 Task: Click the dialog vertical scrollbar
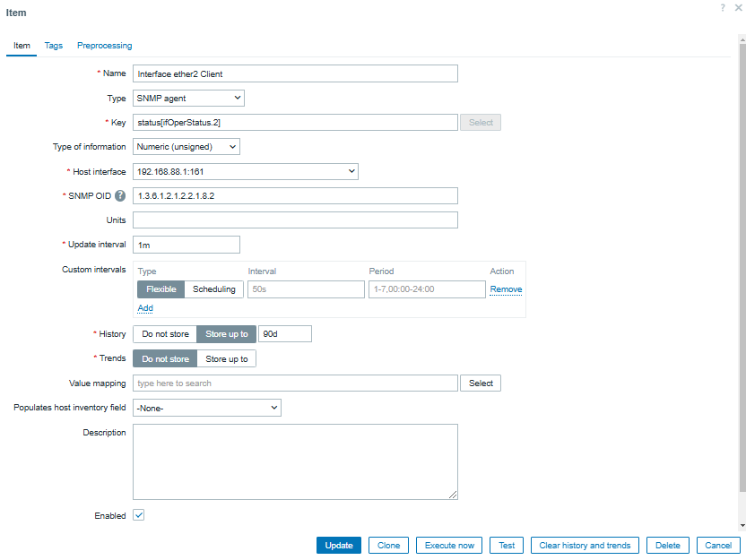pos(742,268)
